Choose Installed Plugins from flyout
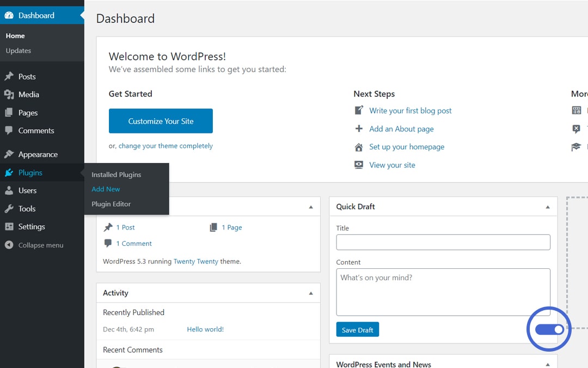 click(117, 174)
